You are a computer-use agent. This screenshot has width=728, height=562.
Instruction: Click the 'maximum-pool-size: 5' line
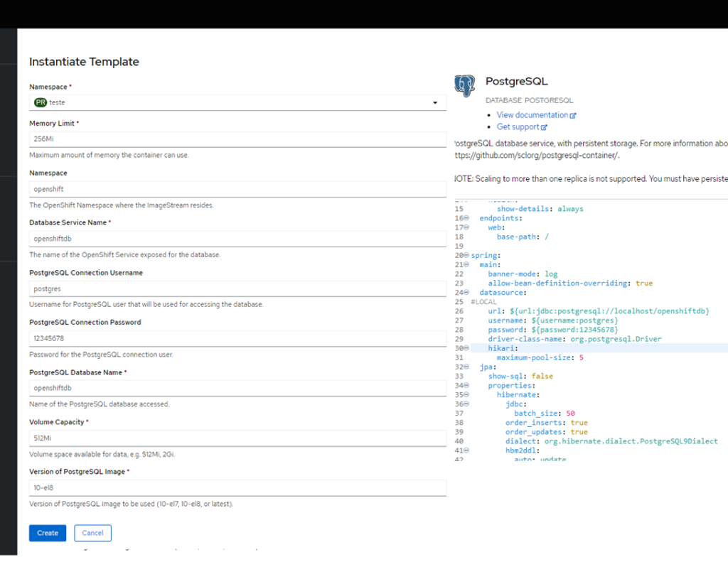540,357
